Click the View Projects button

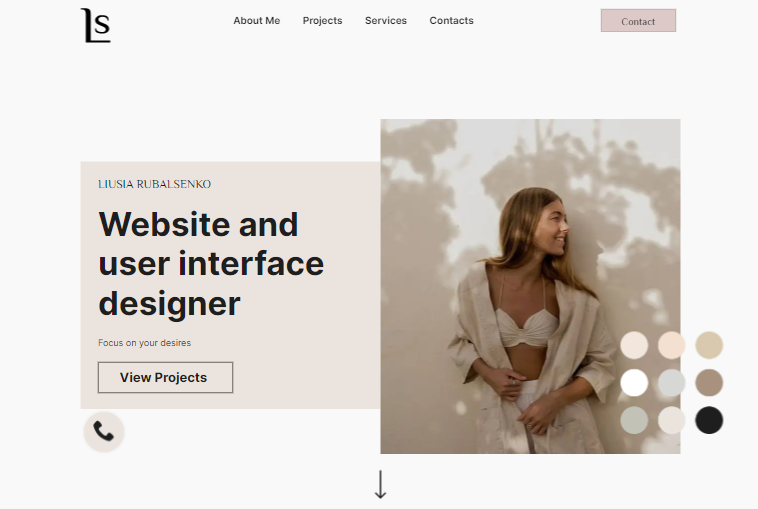(x=165, y=378)
